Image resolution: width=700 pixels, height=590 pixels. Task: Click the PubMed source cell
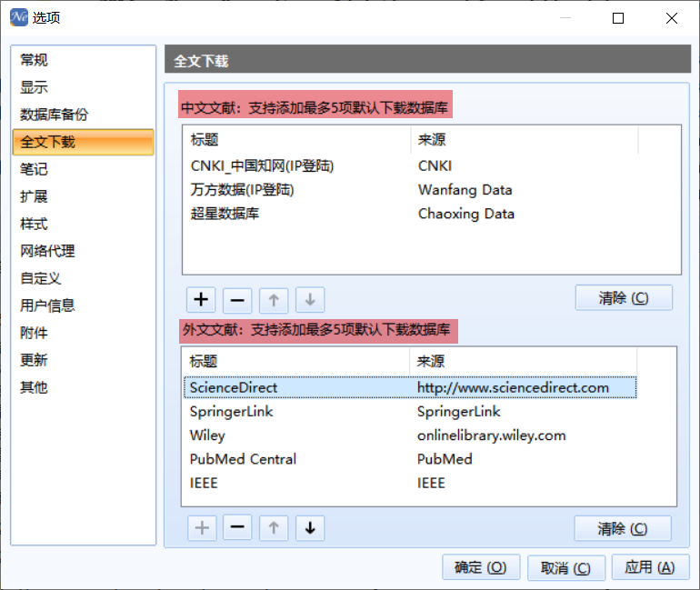445,459
